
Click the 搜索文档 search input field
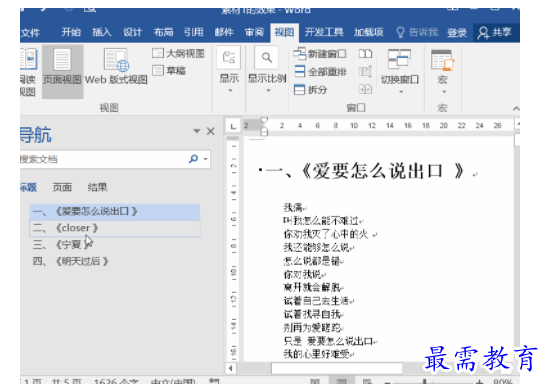click(103, 159)
